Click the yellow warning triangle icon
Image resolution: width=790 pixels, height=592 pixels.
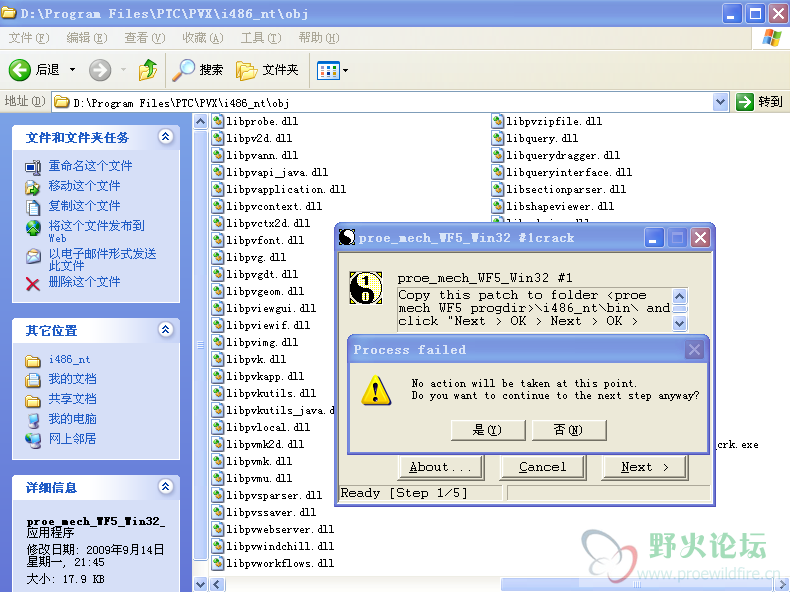pos(376,390)
